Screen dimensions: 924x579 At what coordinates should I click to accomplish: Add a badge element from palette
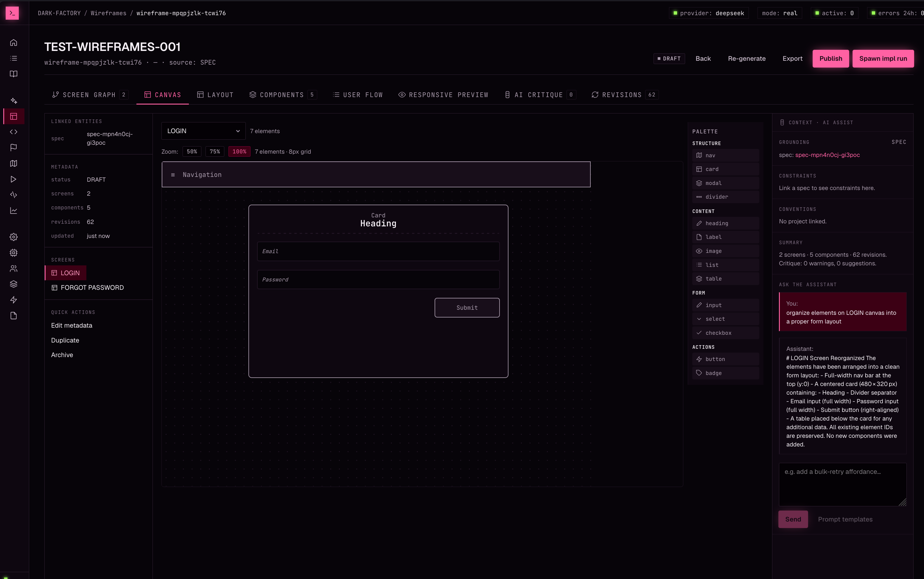pyautogui.click(x=725, y=373)
